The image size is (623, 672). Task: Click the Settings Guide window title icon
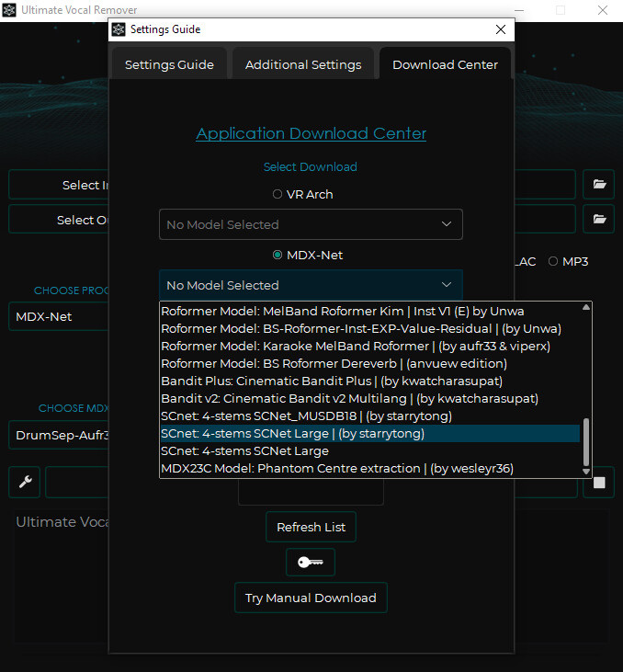click(119, 29)
